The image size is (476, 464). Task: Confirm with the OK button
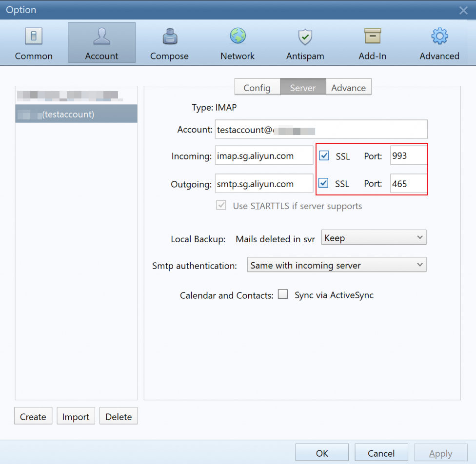pos(322,453)
